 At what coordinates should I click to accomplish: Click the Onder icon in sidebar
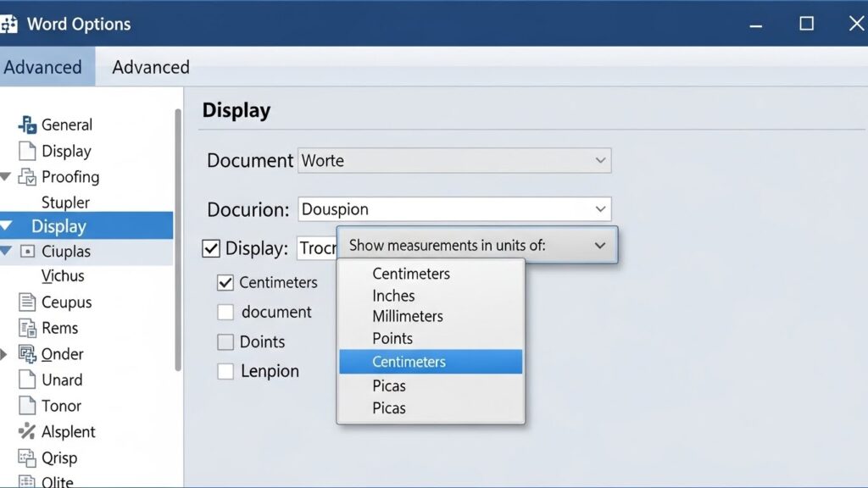pos(27,354)
